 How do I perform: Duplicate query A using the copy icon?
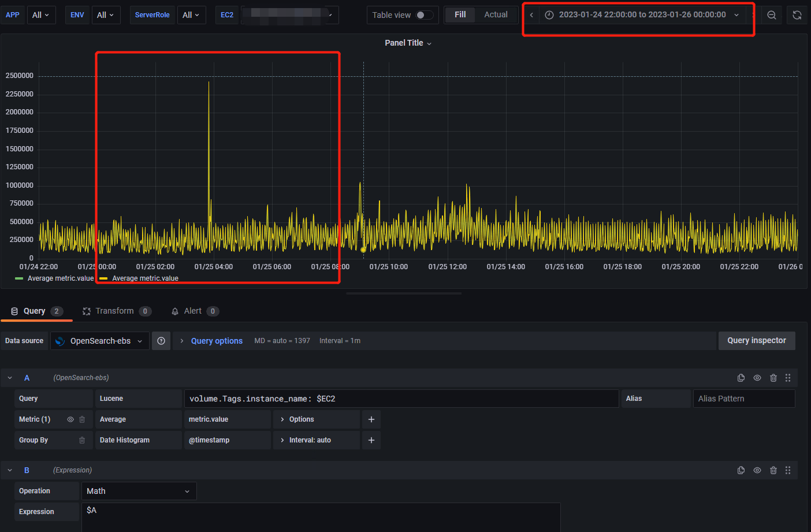point(741,377)
